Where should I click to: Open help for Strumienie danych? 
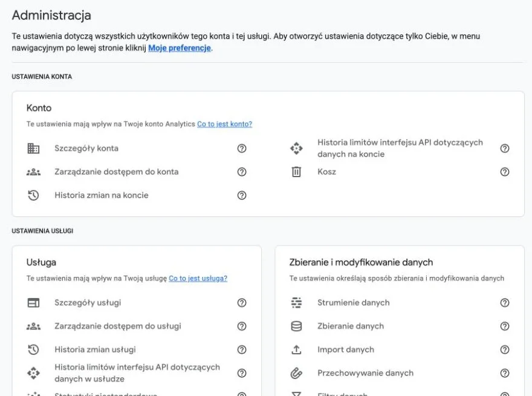pos(505,303)
